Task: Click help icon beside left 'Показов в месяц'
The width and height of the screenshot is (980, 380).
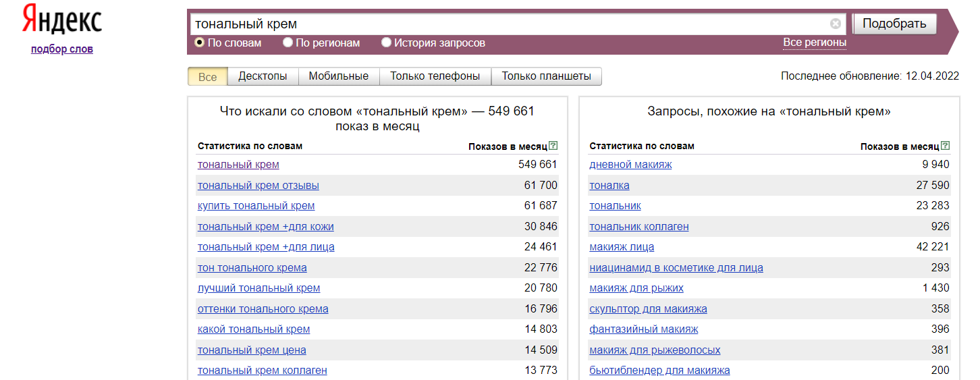Action: [553, 146]
